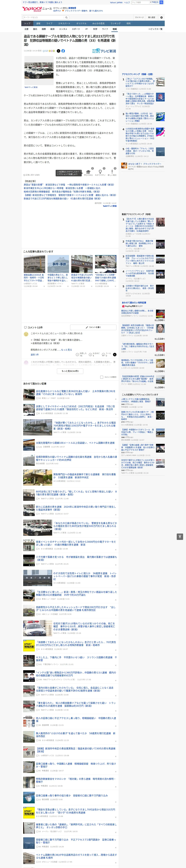
Task: Click the わかりやすい lightbulb reaction
Action: pos(100,173)
